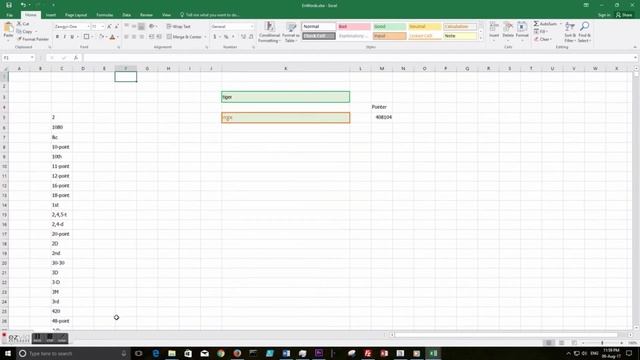This screenshot has height=360, width=640.
Task: Toggle Underline formatting
Action: (x=72, y=37)
